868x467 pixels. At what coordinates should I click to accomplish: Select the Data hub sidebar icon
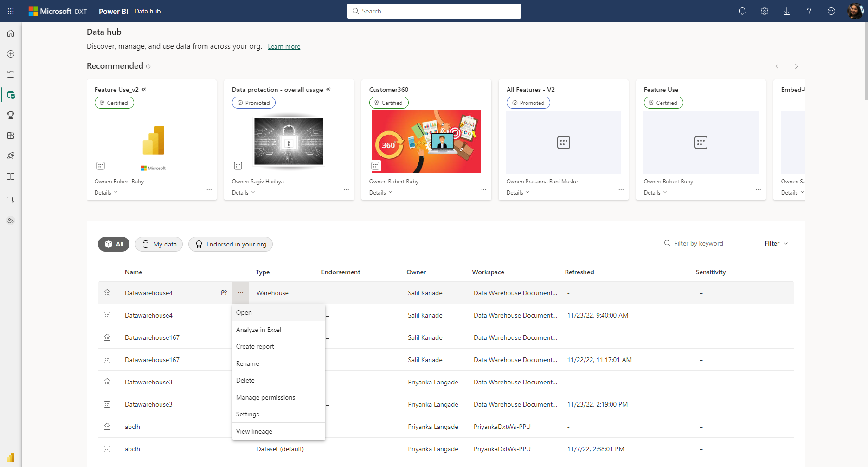pos(11,95)
